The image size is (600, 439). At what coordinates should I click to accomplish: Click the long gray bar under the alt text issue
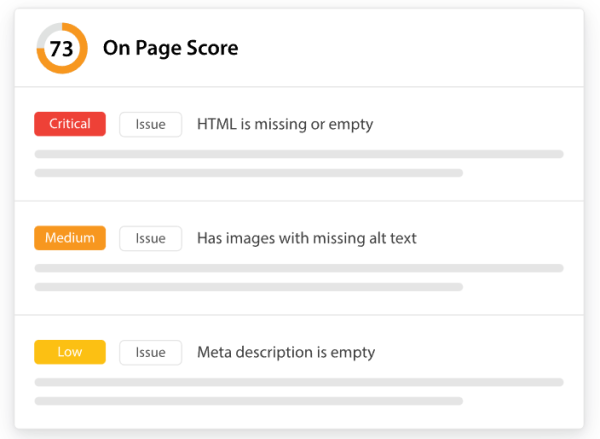(298, 268)
